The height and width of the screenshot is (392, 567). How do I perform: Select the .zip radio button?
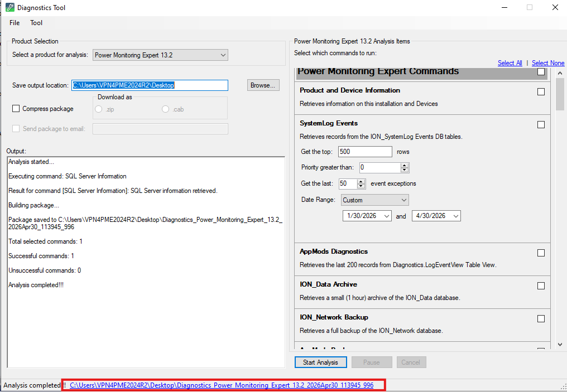pyautogui.click(x=98, y=109)
